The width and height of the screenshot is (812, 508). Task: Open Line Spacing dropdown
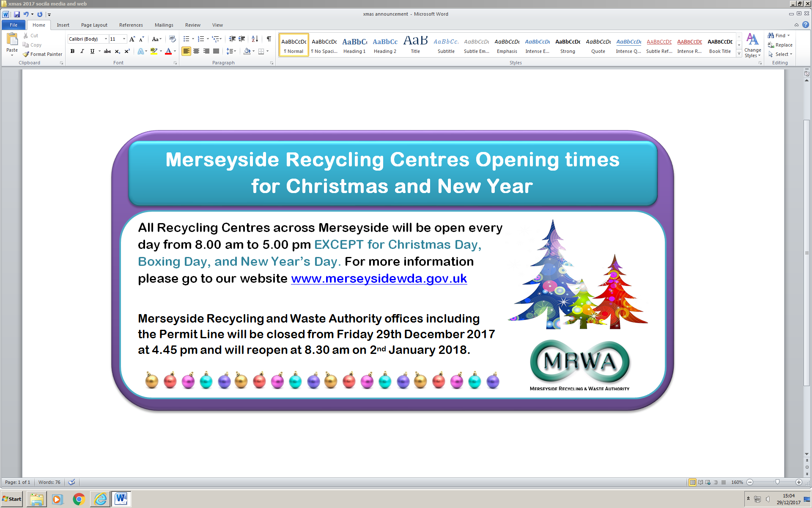tap(231, 51)
